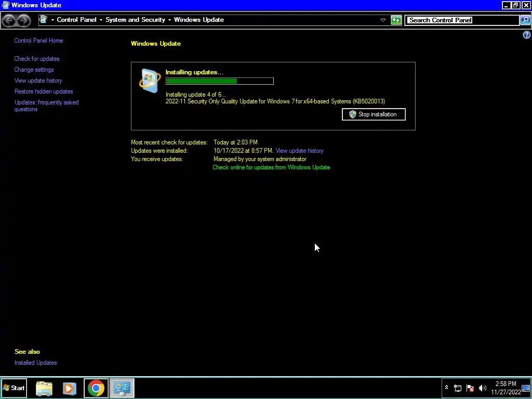Image resolution: width=532 pixels, height=399 pixels.
Task: Open the Start menu
Action: coord(14,388)
